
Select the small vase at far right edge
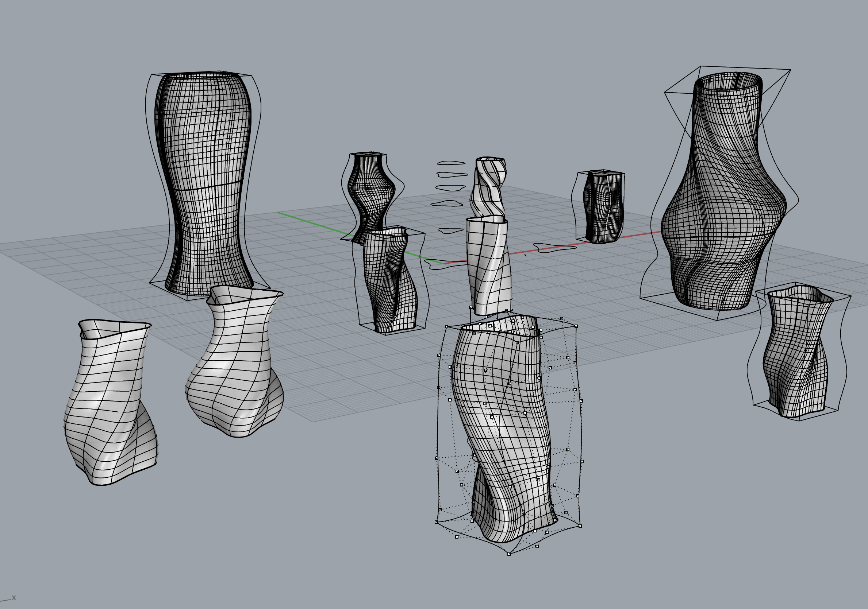796,351
